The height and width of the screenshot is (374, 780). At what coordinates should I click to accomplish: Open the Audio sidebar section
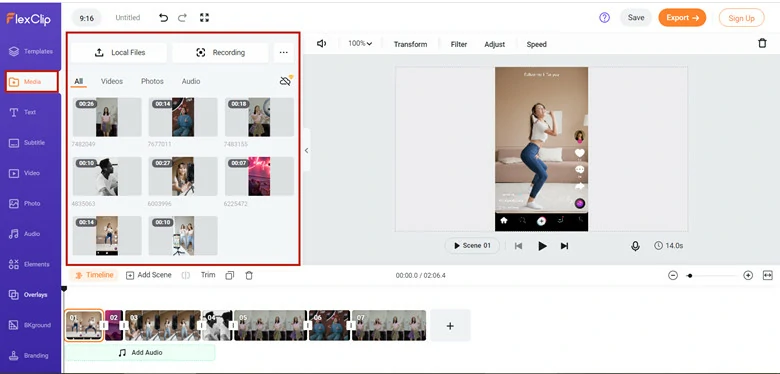click(25, 234)
